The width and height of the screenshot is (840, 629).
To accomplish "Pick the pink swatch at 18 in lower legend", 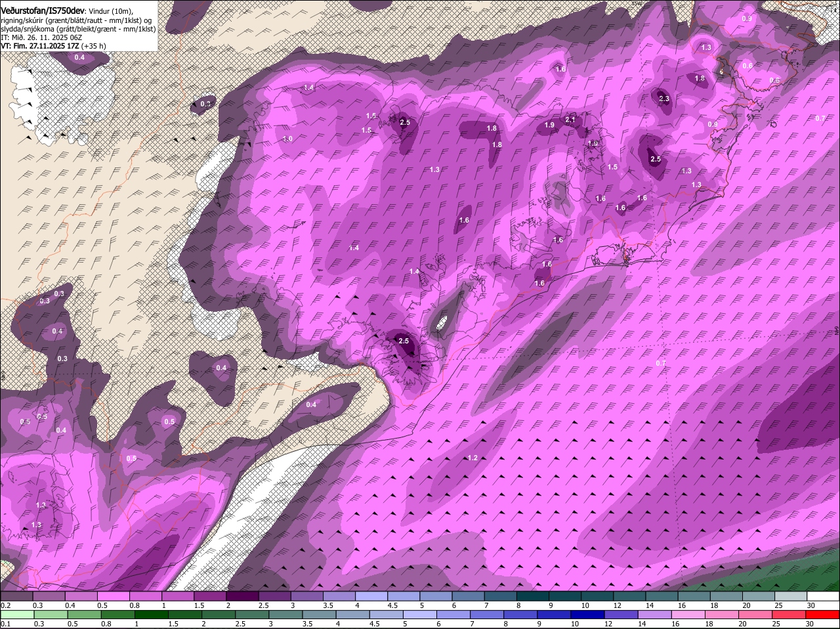I will click(723, 615).
